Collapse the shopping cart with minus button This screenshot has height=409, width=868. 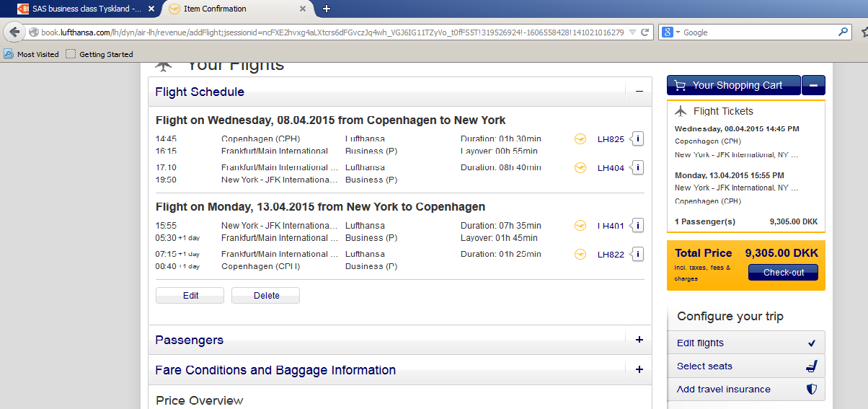click(813, 85)
